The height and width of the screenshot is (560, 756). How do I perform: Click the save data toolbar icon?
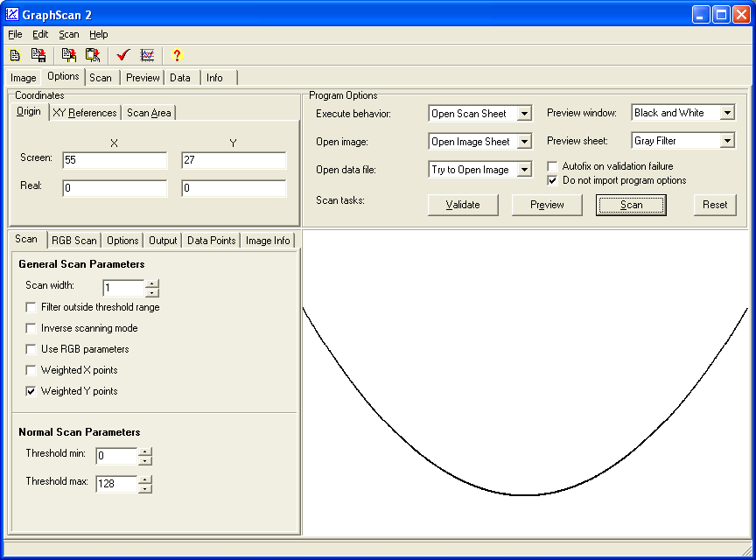(38, 55)
